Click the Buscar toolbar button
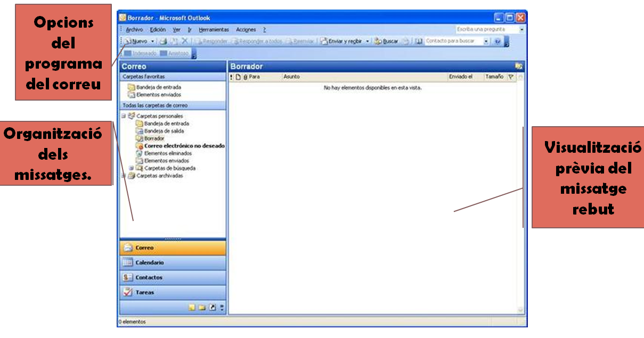Screen dimensions: 644x338 click(386, 41)
